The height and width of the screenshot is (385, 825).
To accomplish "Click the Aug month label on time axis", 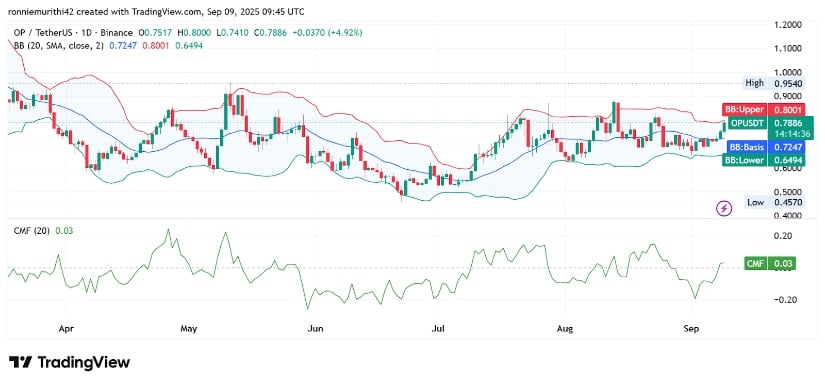I will click(564, 329).
